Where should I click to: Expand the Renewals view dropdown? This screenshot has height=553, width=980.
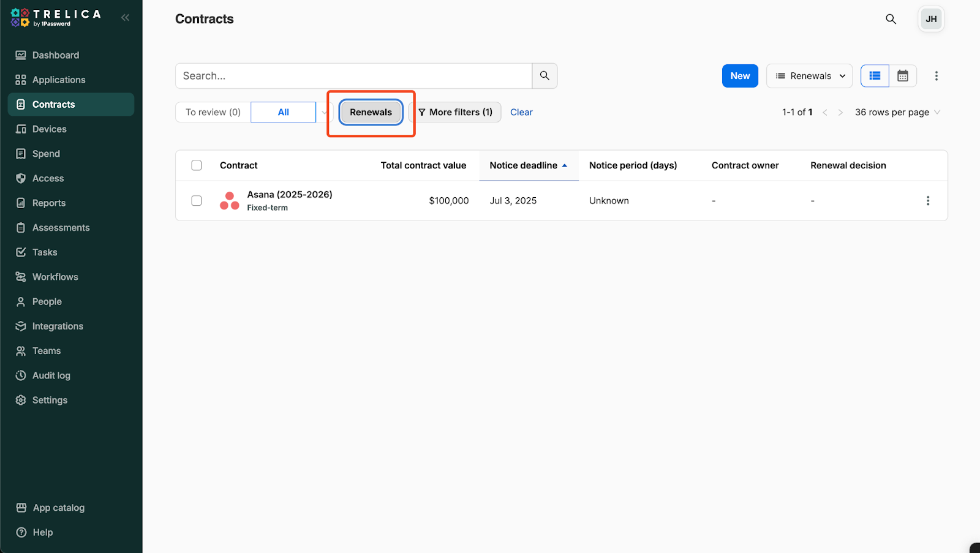click(x=809, y=76)
